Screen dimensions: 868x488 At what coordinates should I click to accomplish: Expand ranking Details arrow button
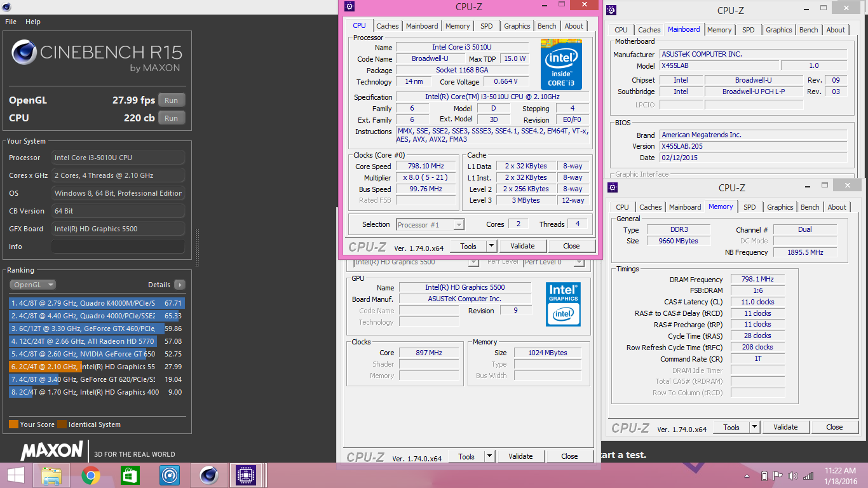tap(179, 285)
